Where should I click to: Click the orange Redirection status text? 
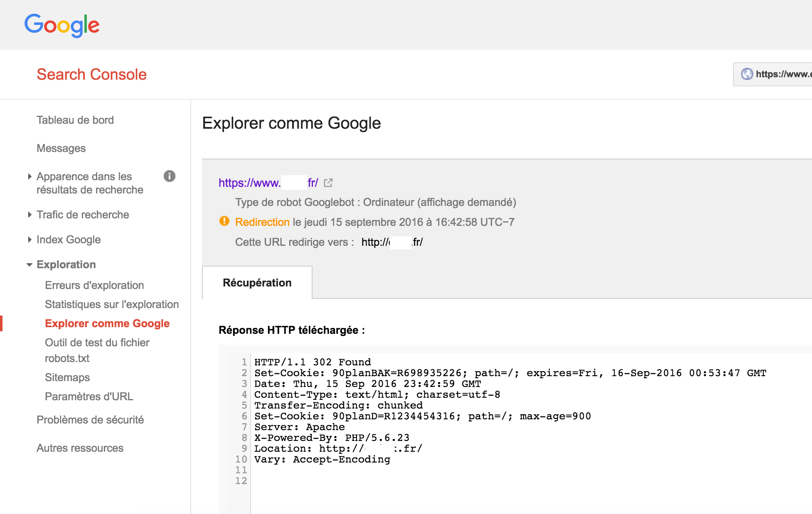[262, 222]
